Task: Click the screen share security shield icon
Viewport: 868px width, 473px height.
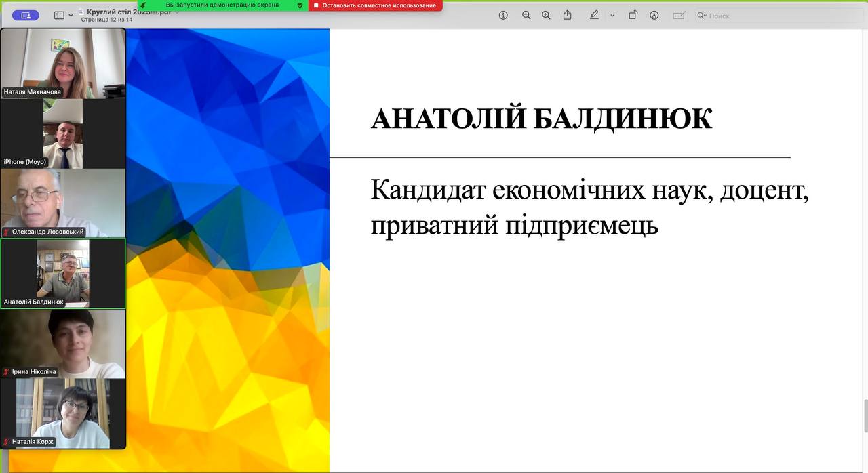Action: pos(300,5)
